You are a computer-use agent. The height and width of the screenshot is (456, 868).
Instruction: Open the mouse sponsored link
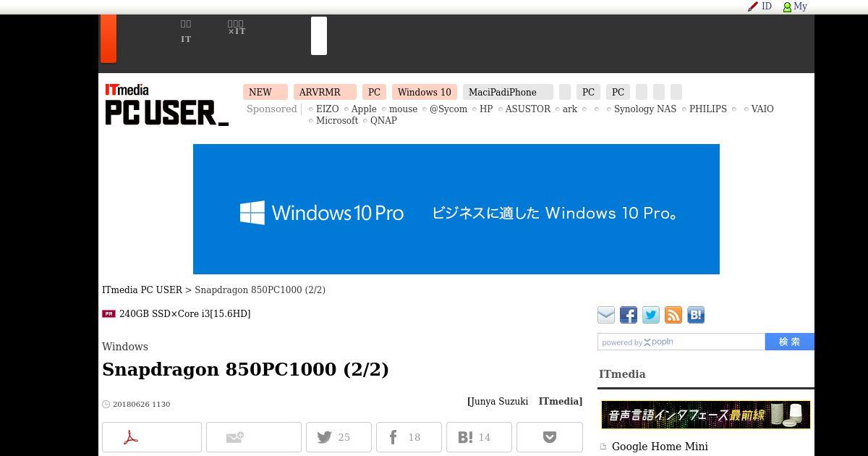point(403,109)
